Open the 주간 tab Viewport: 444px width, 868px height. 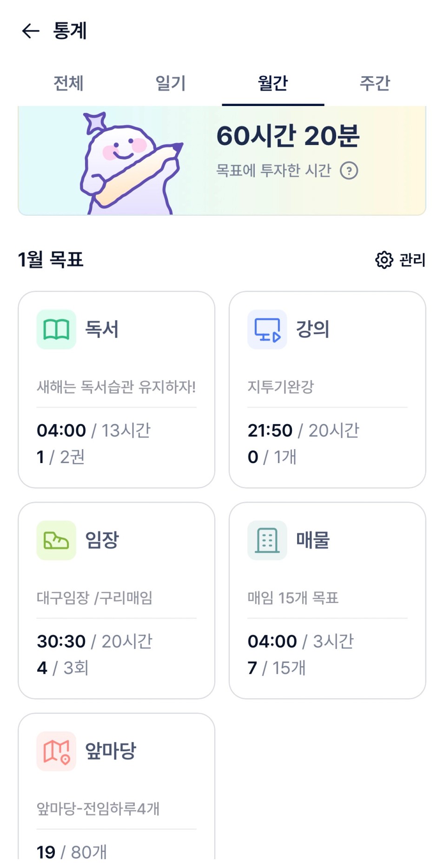click(x=375, y=83)
